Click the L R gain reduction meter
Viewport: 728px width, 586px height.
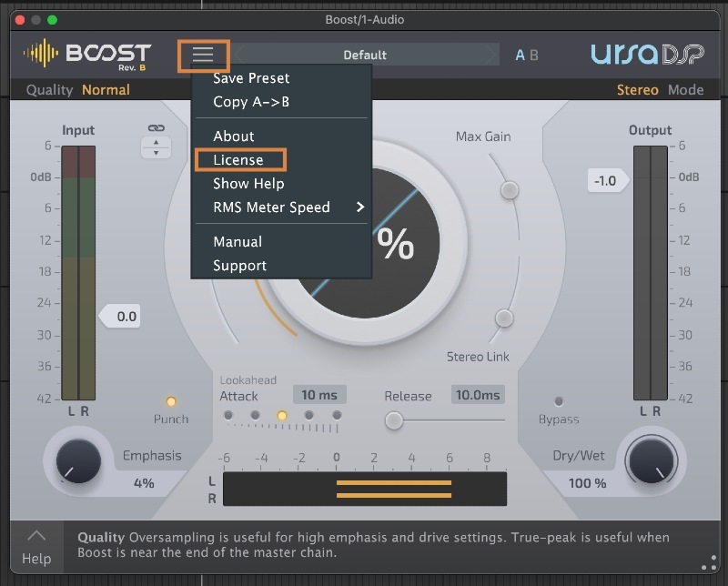[x=365, y=489]
